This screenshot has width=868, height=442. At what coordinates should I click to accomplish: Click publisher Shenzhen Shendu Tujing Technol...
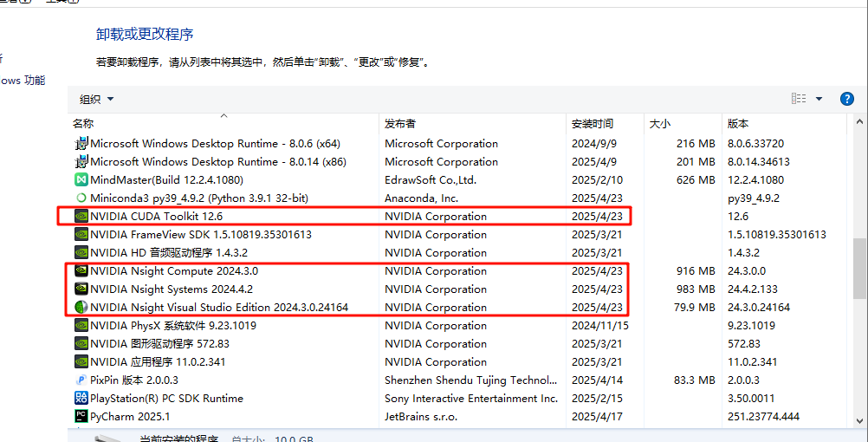(471, 380)
